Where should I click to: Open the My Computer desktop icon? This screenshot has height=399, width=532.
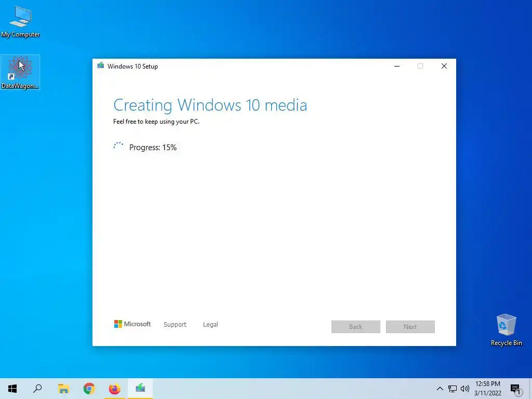tap(20, 22)
